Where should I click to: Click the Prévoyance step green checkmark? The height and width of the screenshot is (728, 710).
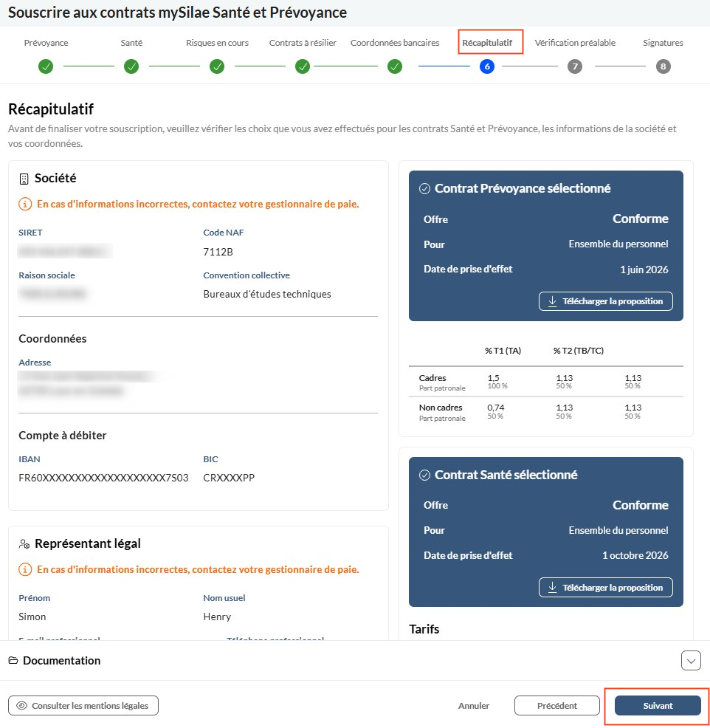click(x=46, y=66)
